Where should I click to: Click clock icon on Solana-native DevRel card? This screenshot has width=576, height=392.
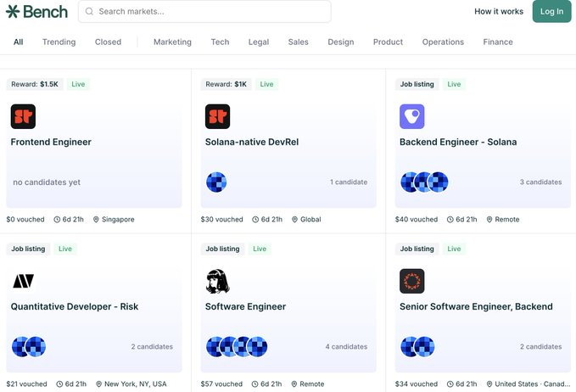(255, 219)
